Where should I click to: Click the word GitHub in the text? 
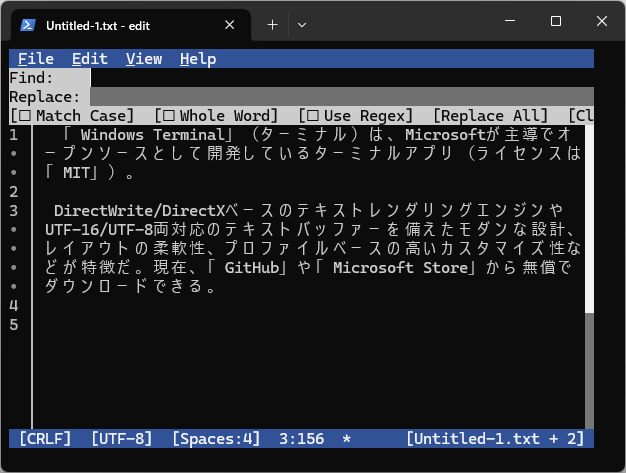[x=252, y=268]
